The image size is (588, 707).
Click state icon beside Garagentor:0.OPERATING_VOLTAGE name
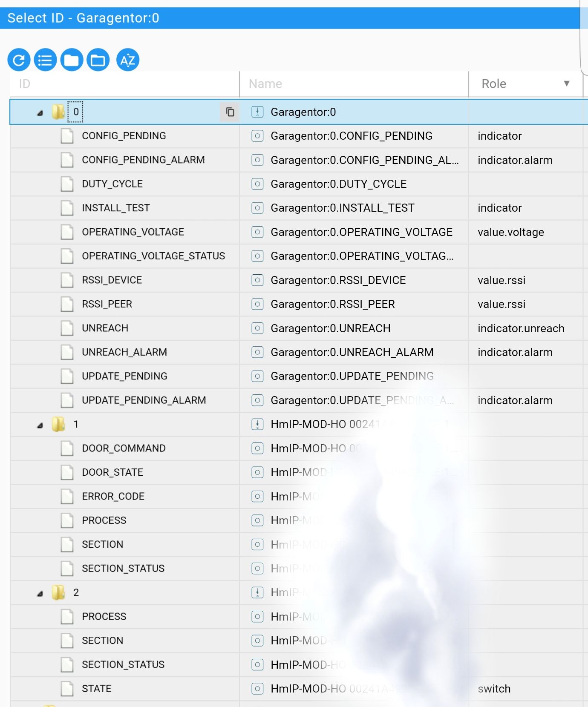click(x=257, y=232)
